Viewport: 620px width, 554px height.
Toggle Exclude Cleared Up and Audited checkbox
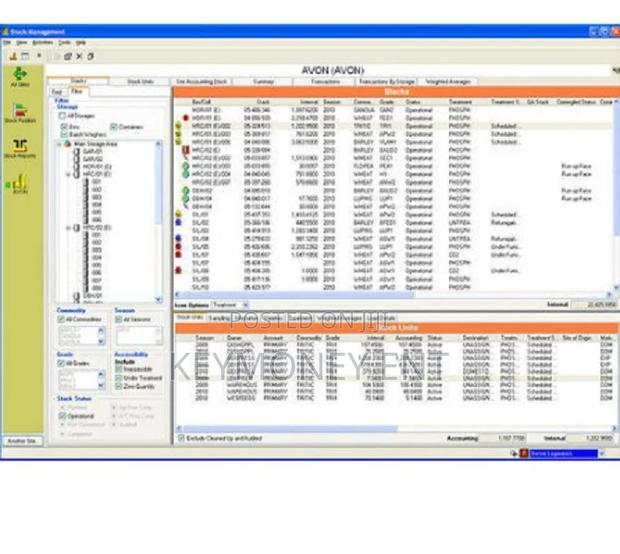pos(181,438)
